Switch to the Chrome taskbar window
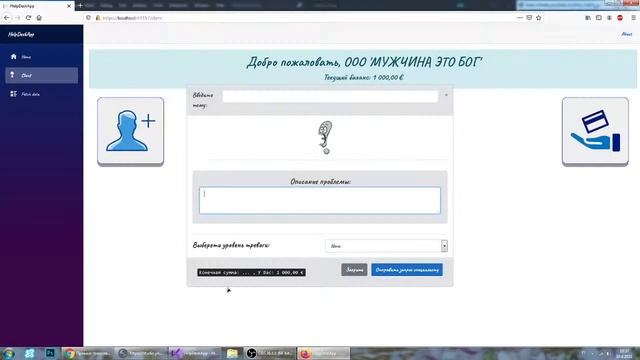Screen dimensions: 640x360 click(87, 353)
